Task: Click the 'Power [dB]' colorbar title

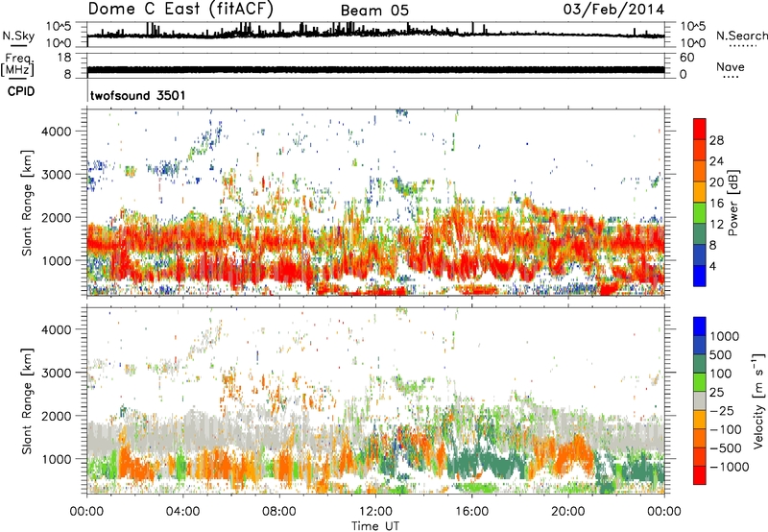Action: [x=732, y=203]
